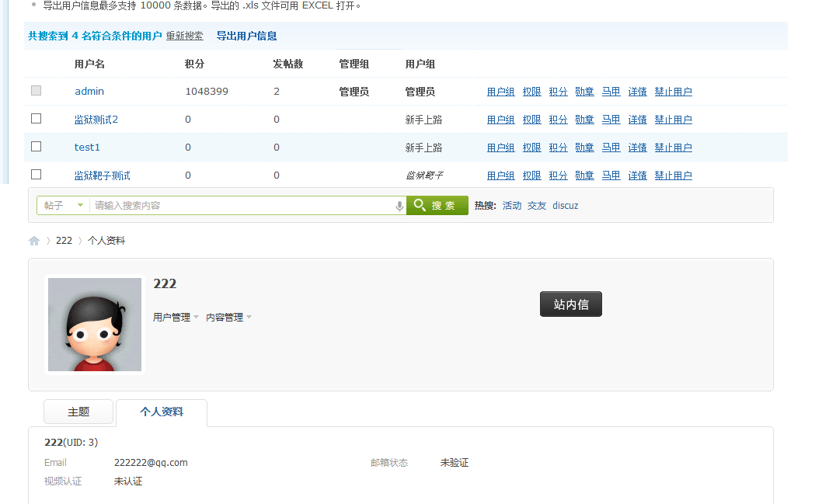This screenshot has height=504, width=836.
Task: Focus the 请输入搜索内容 search field
Action: [242, 206]
